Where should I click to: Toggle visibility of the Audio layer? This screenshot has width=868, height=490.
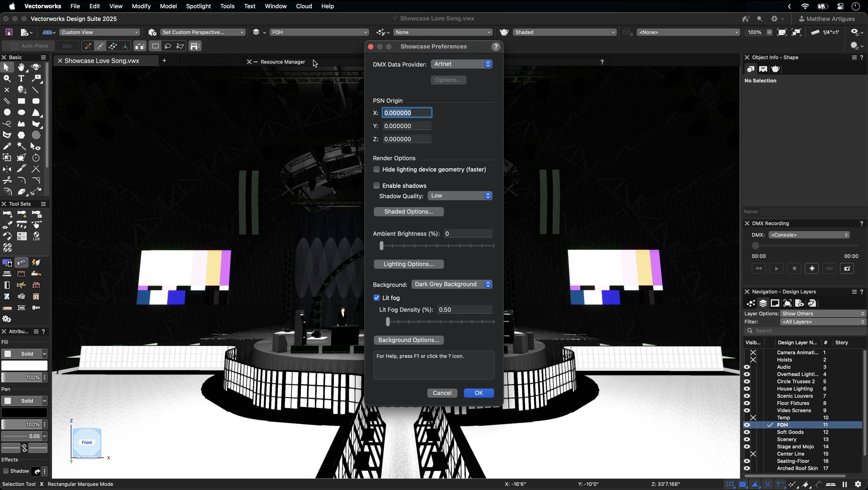click(x=747, y=367)
